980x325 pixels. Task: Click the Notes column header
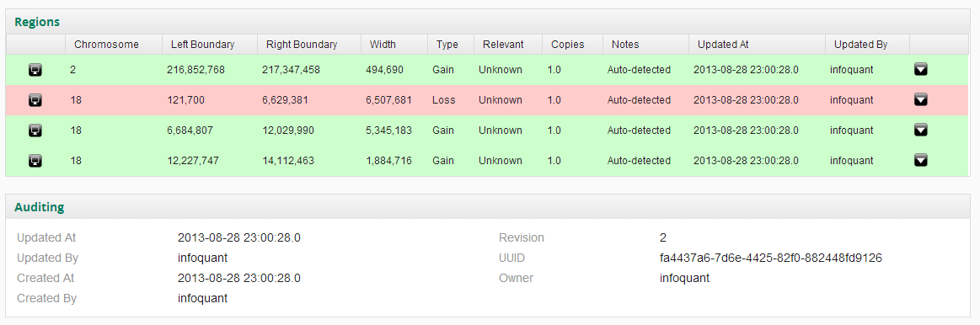point(645,45)
